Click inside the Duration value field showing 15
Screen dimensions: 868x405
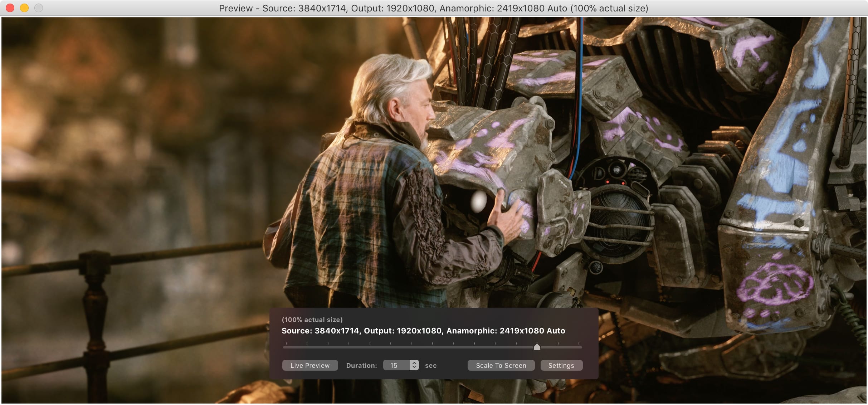[x=395, y=365]
